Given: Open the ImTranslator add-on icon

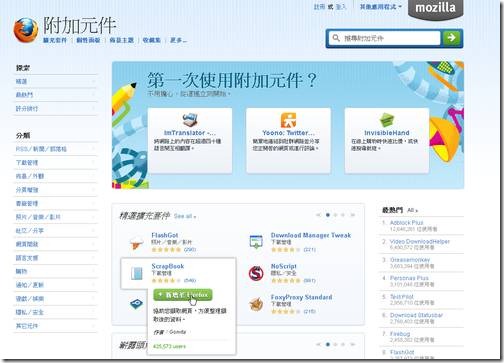Looking at the screenshot, I should 190,120.
